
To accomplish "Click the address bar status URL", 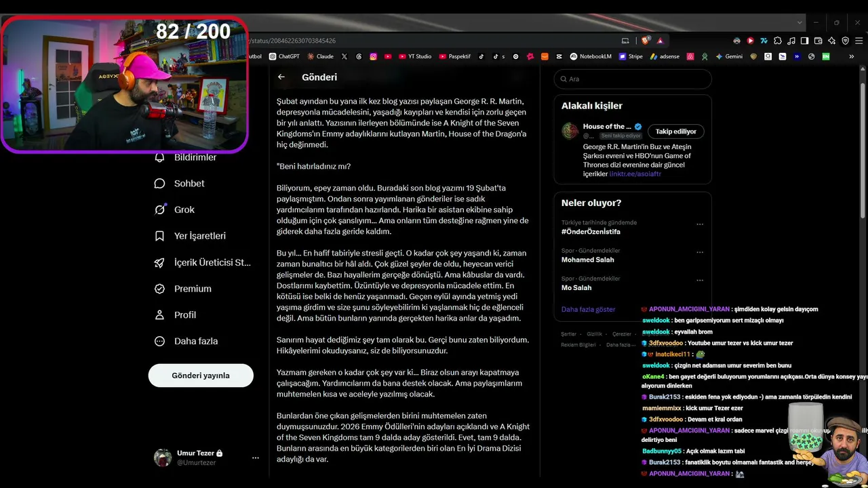I will [x=293, y=41].
